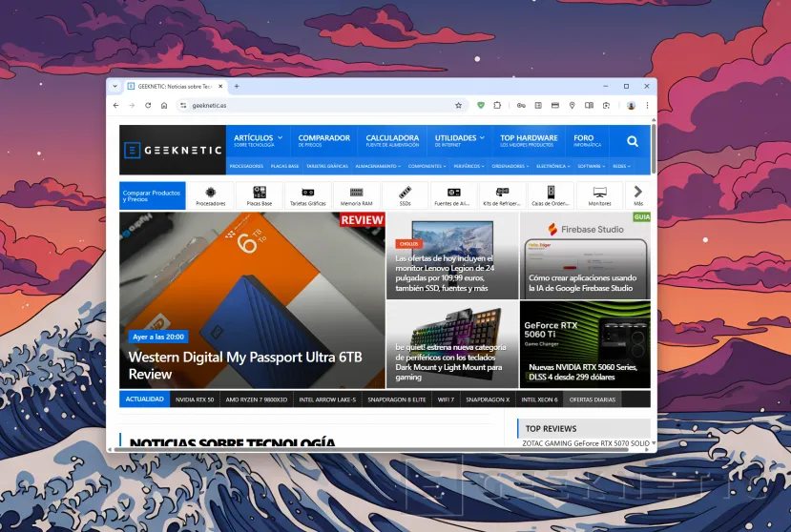The height and width of the screenshot is (532, 791).
Task: Expand the ELECTRÓNICA submenu
Action: 552,166
